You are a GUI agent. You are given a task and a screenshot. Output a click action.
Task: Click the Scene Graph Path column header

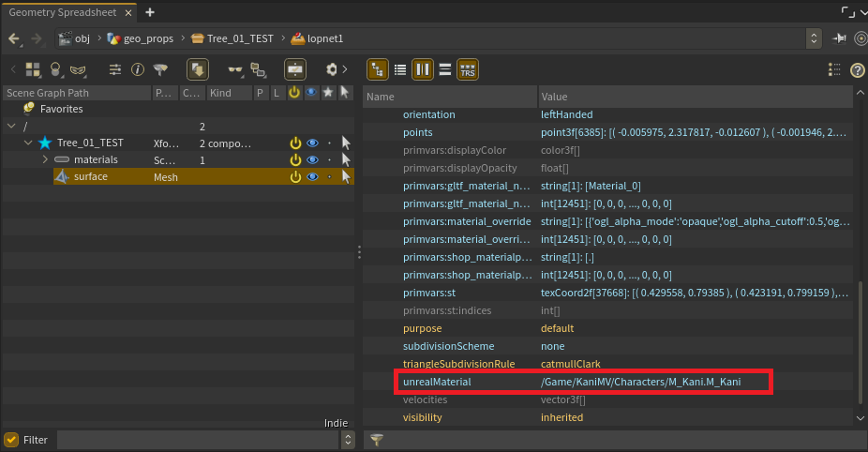[x=77, y=93]
